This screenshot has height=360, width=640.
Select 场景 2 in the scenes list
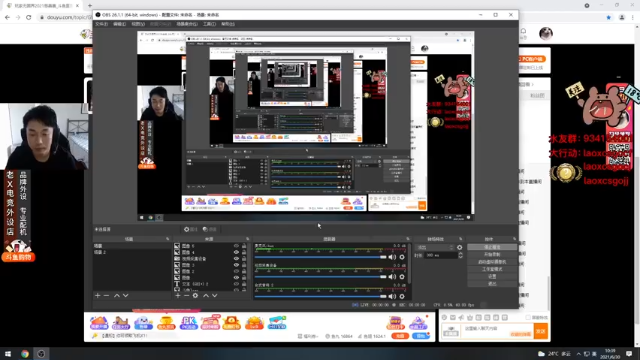pyautogui.click(x=132, y=252)
